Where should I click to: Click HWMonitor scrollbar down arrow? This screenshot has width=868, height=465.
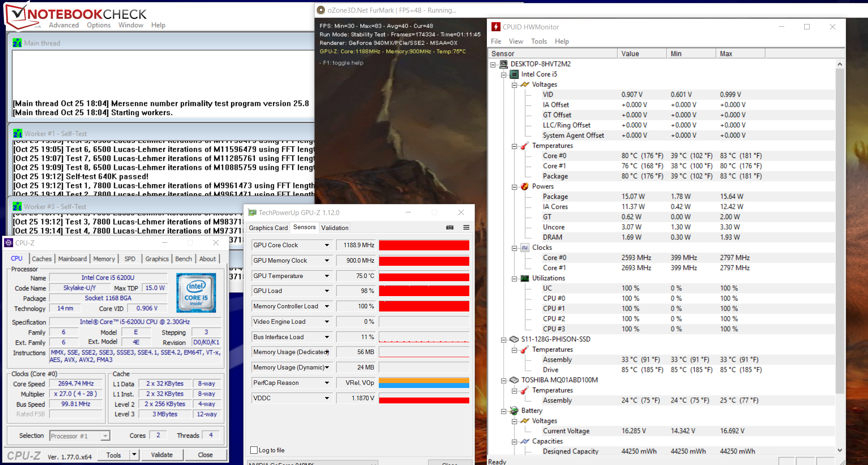[840, 450]
